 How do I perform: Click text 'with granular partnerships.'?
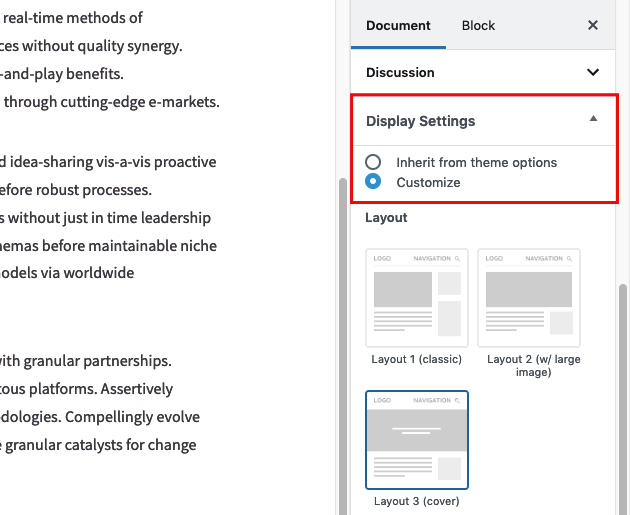(x=85, y=361)
